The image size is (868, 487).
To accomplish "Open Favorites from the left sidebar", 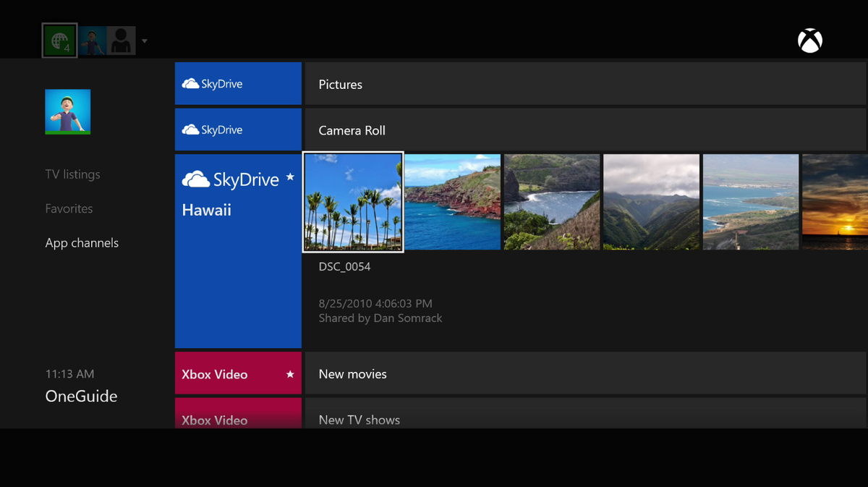I will click(69, 208).
